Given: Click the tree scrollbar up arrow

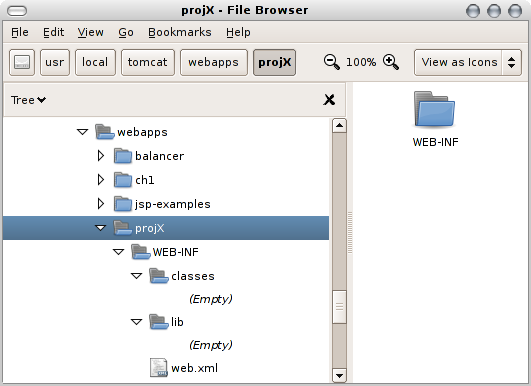Looking at the screenshot, I should [339, 126].
